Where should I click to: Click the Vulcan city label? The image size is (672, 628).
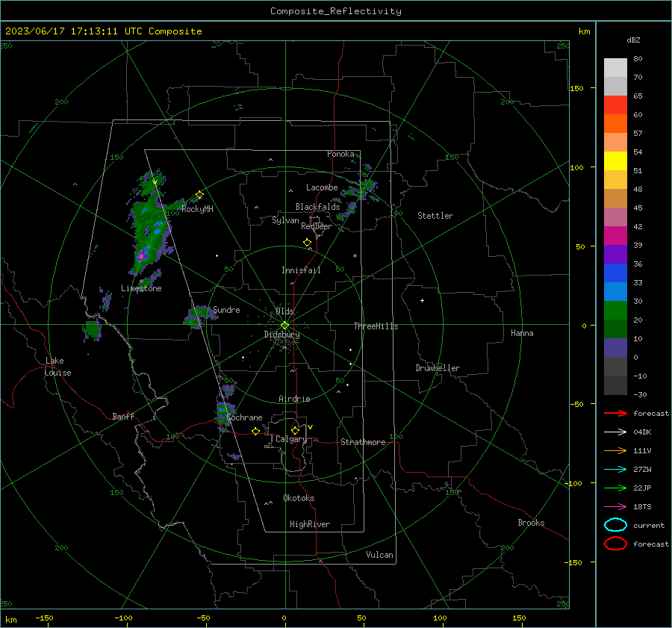click(x=379, y=555)
